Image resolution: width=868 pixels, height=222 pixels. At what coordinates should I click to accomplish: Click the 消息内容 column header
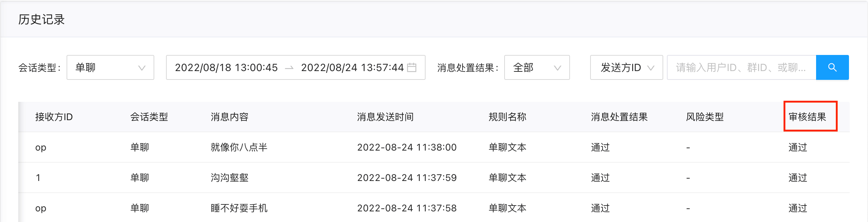[x=230, y=117]
